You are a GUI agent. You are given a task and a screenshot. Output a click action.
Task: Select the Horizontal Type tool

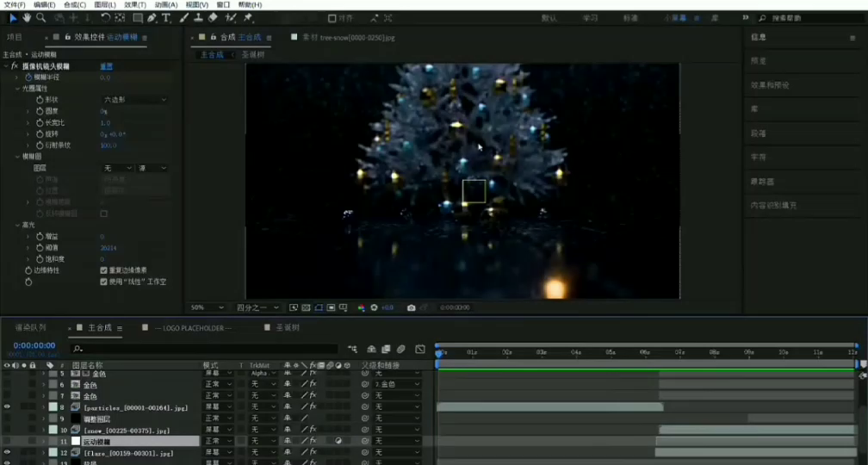tap(166, 17)
